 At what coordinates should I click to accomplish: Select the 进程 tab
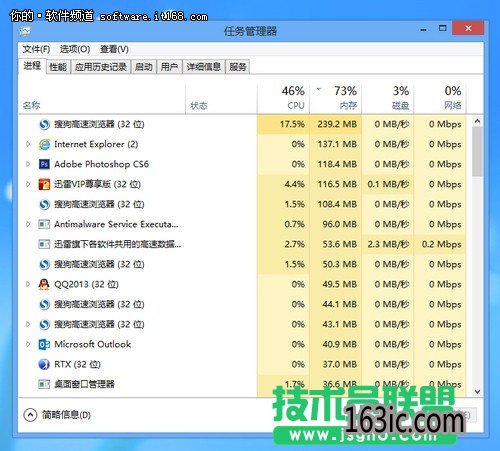click(32, 66)
